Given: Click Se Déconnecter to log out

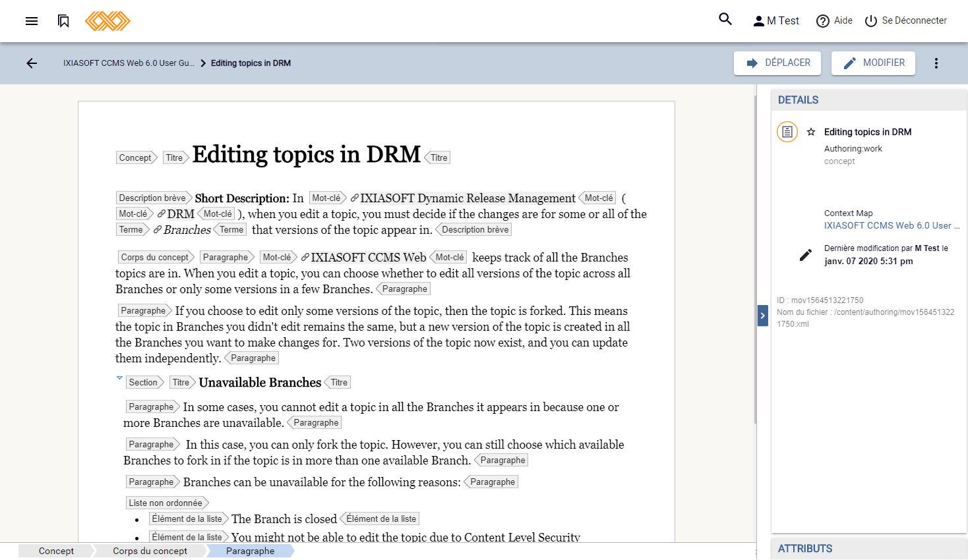Looking at the screenshot, I should pyautogui.click(x=905, y=21).
